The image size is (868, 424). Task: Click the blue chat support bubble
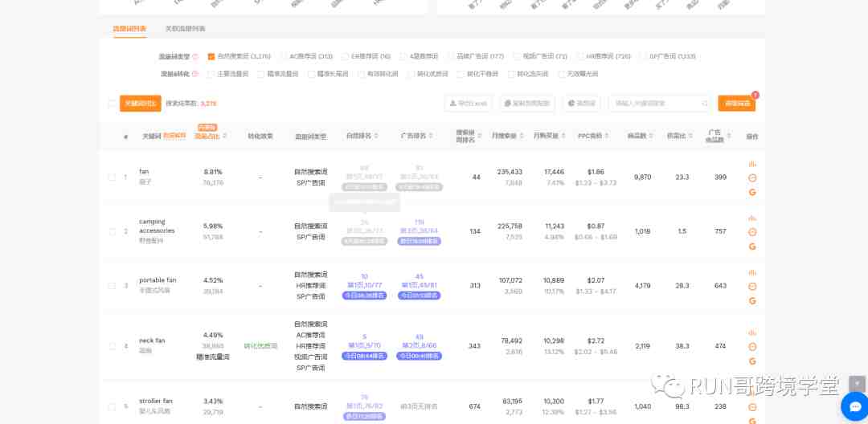854,406
